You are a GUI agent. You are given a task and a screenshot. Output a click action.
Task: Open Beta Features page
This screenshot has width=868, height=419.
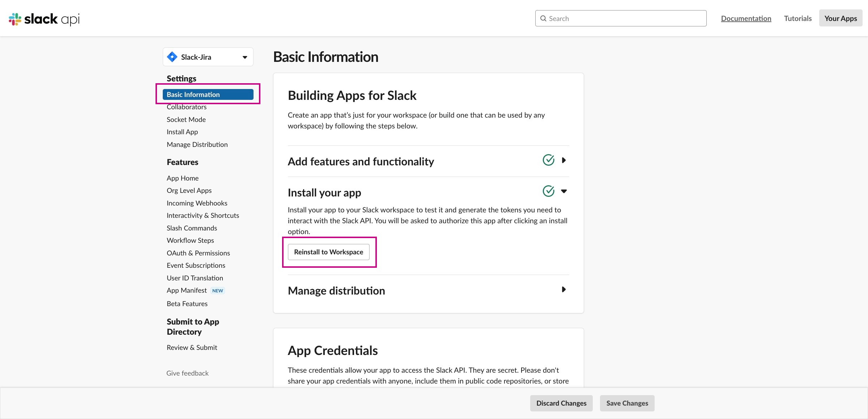point(187,304)
